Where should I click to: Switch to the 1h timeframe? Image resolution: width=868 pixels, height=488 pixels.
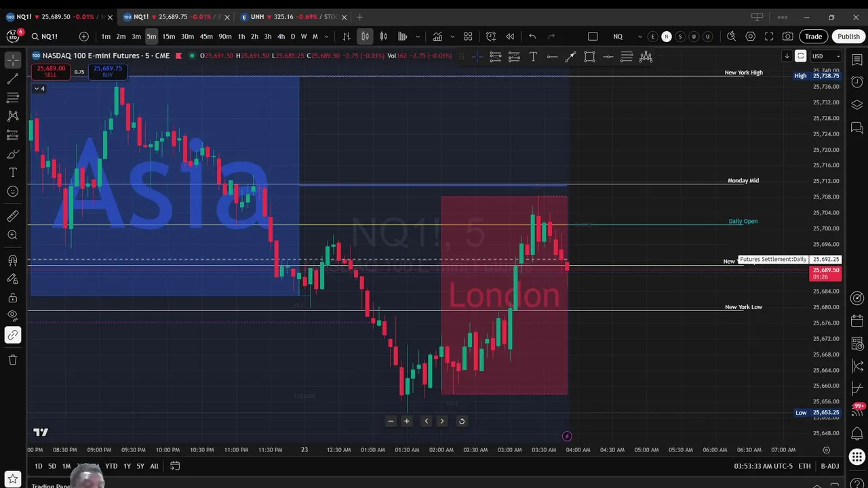[x=241, y=37]
